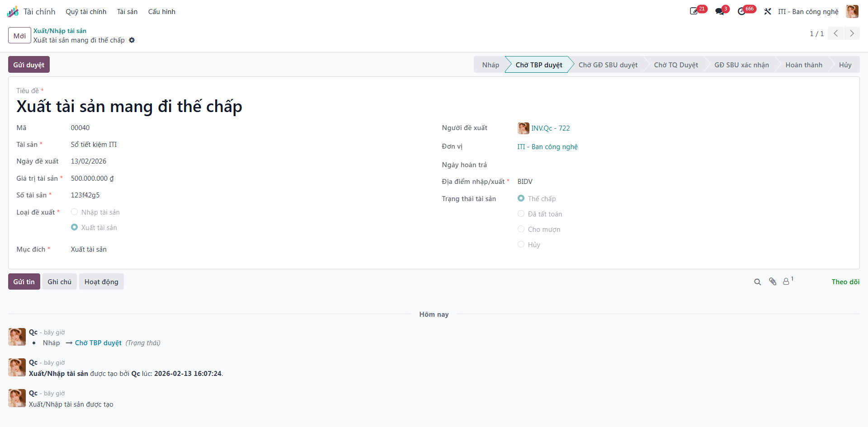
Task: Go to previous record with left chevron
Action: pyautogui.click(x=836, y=33)
